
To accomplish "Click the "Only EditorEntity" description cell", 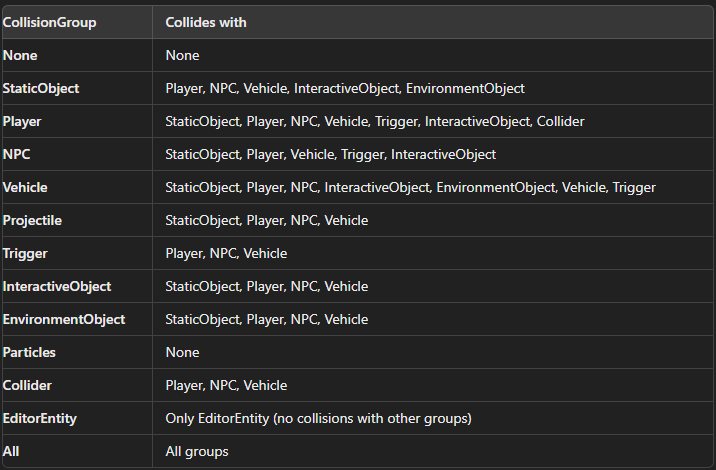I will tap(318, 418).
